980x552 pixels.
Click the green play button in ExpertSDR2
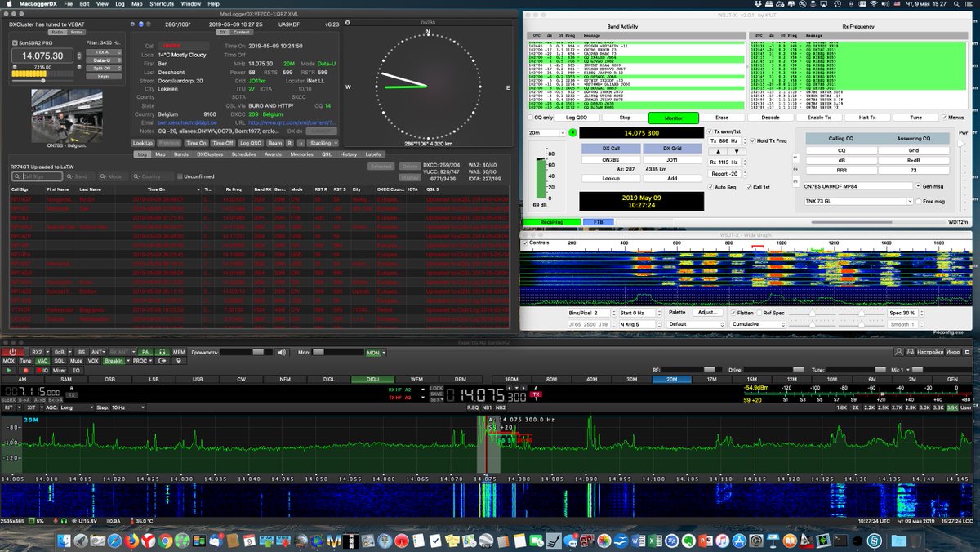pyautogui.click(x=9, y=370)
